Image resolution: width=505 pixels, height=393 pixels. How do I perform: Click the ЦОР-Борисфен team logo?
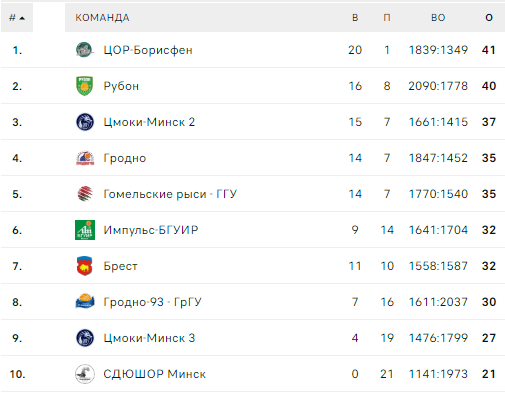click(85, 50)
